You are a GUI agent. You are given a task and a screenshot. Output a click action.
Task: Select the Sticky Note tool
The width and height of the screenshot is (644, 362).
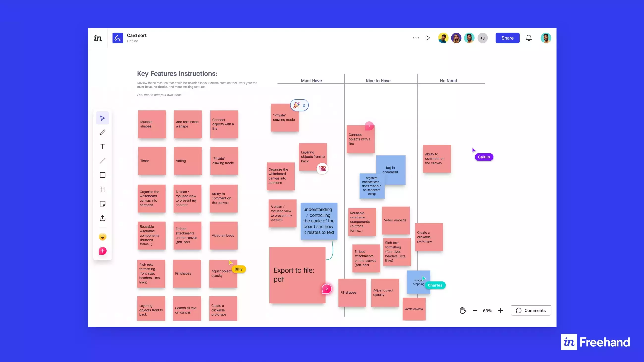click(102, 204)
